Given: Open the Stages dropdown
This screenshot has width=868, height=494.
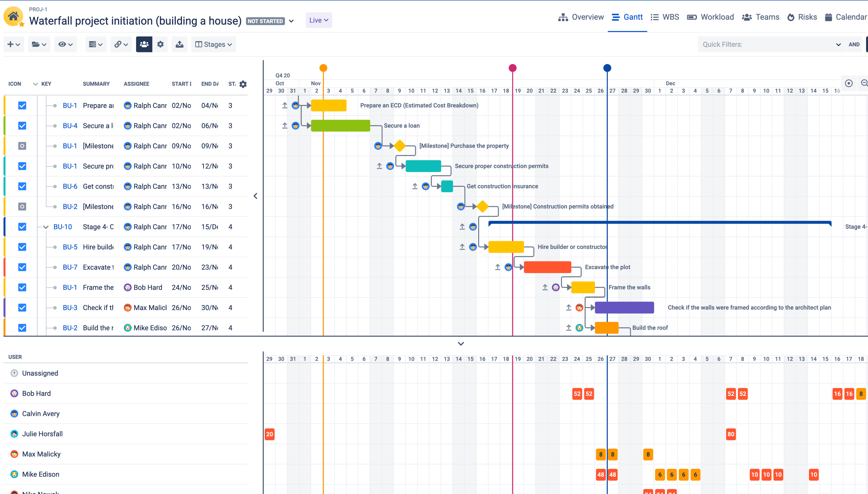Looking at the screenshot, I should (x=214, y=44).
